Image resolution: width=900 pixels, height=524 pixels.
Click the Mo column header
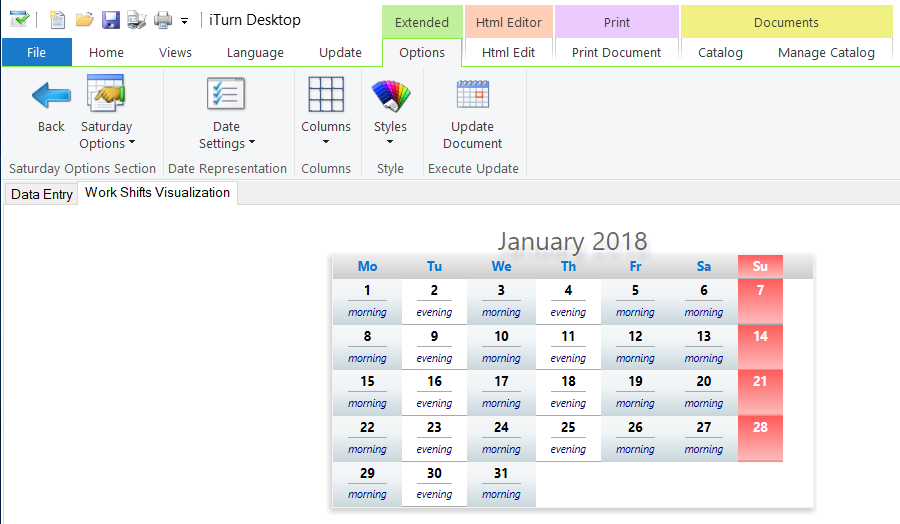(367, 266)
